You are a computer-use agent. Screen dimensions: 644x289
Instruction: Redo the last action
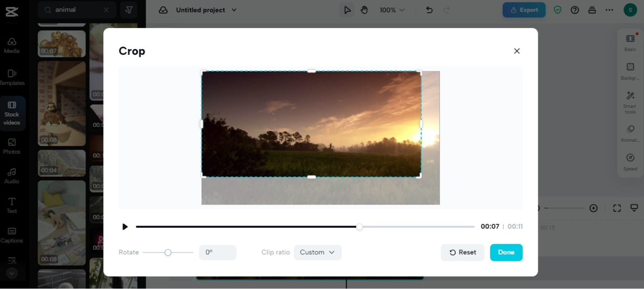coord(447,10)
